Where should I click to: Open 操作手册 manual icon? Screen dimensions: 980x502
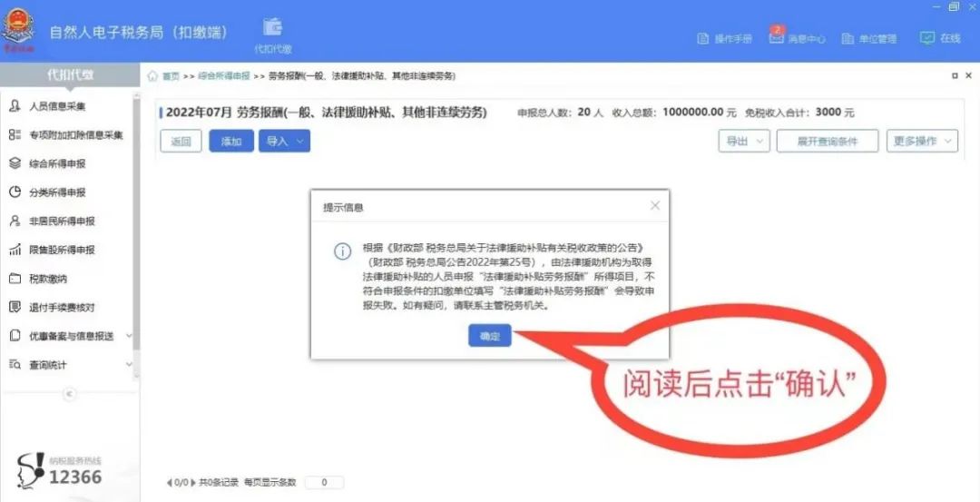(702, 39)
